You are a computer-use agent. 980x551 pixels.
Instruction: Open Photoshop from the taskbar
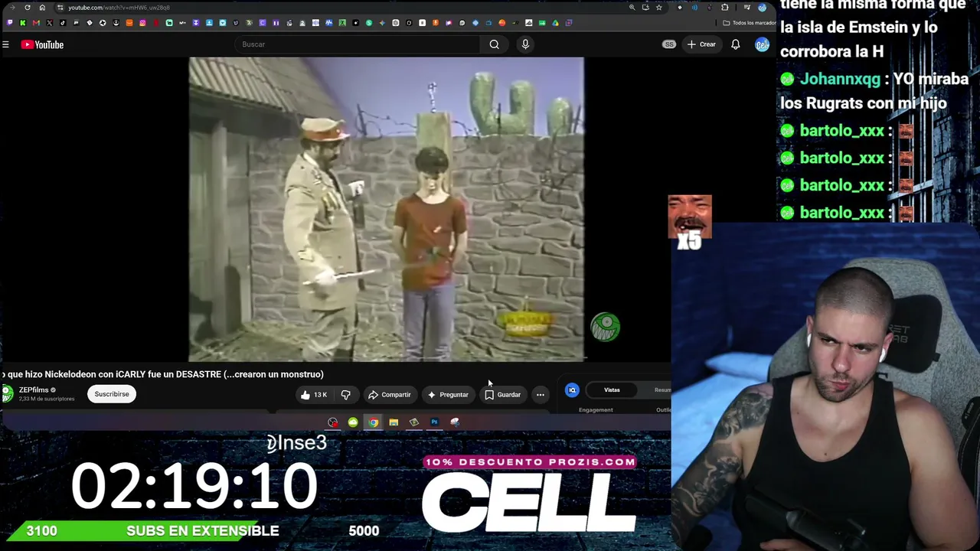pos(434,422)
